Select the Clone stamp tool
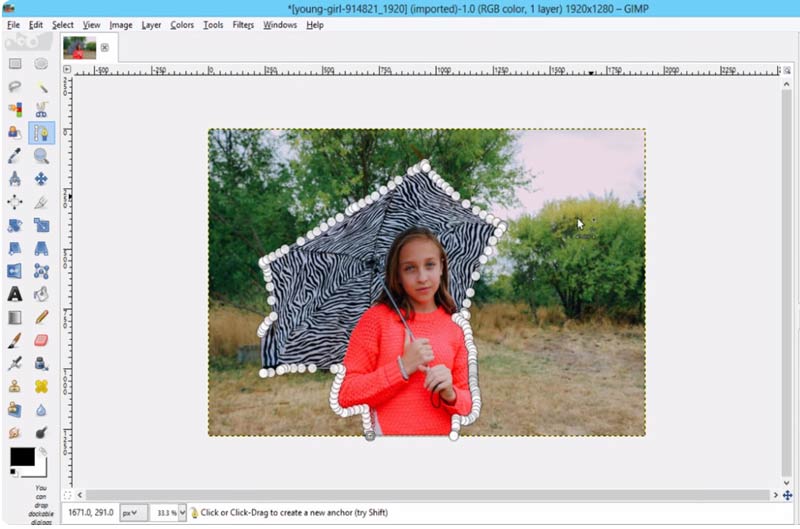Image resolution: width=800 pixels, height=529 pixels. pos(15,386)
